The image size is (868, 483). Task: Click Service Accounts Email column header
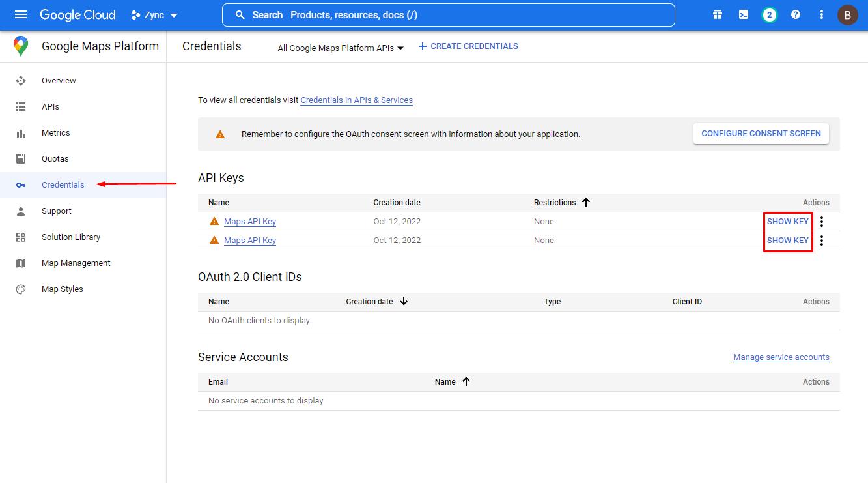(x=218, y=382)
